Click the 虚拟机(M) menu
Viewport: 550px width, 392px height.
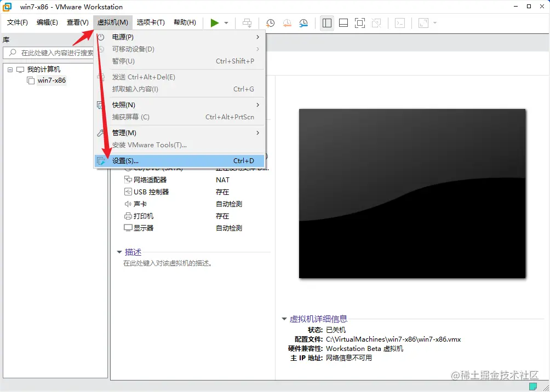[x=113, y=22]
